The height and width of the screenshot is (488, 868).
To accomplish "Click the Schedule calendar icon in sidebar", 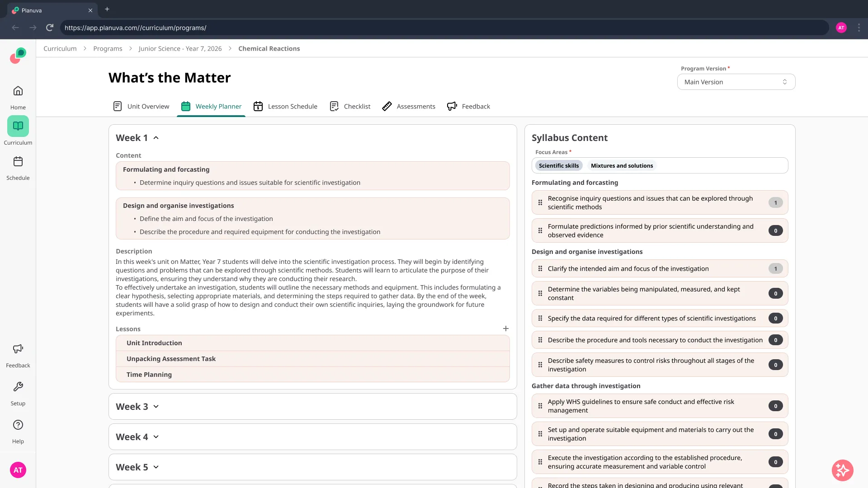I will (18, 162).
